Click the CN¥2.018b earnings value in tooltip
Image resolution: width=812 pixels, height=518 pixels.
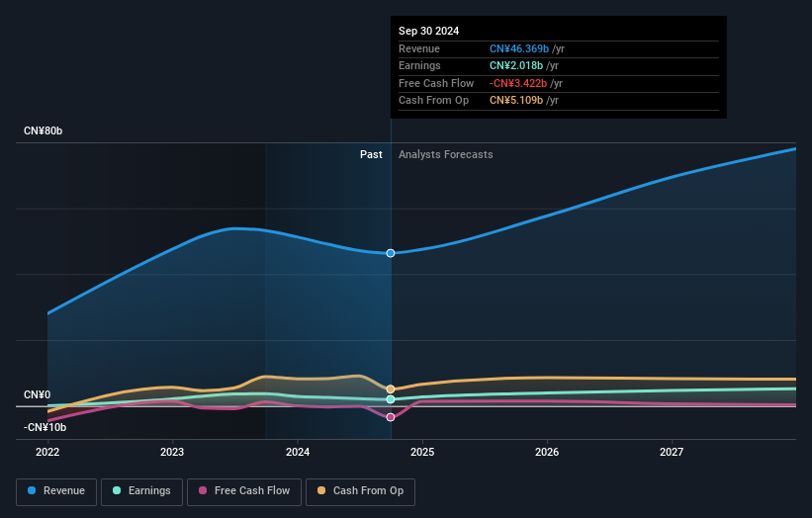click(x=516, y=65)
